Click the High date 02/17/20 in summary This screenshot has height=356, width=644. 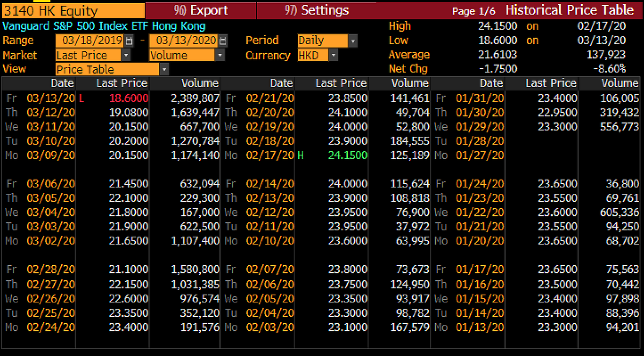[602, 26]
